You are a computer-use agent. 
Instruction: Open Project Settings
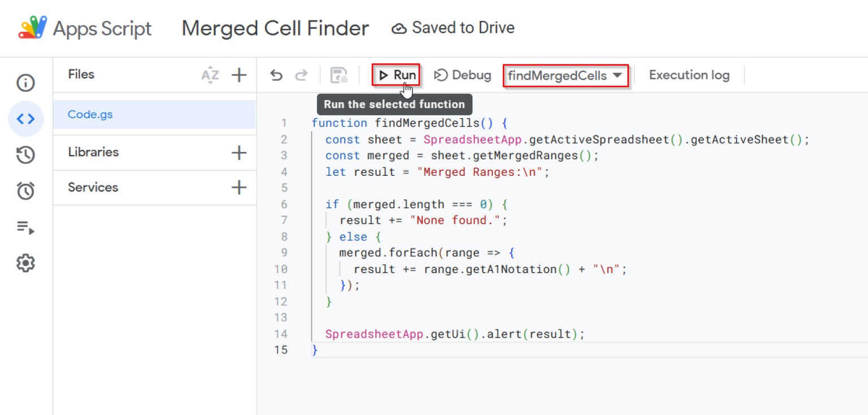(25, 262)
